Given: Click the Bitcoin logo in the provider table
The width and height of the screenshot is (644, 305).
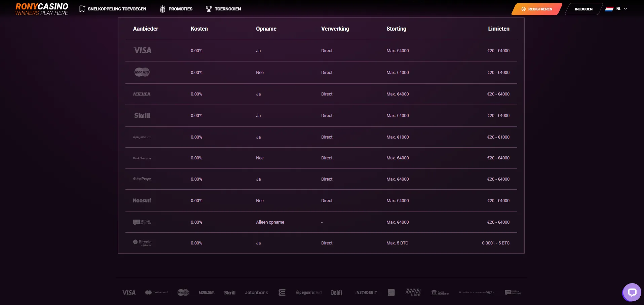Looking at the screenshot, I should (x=142, y=243).
